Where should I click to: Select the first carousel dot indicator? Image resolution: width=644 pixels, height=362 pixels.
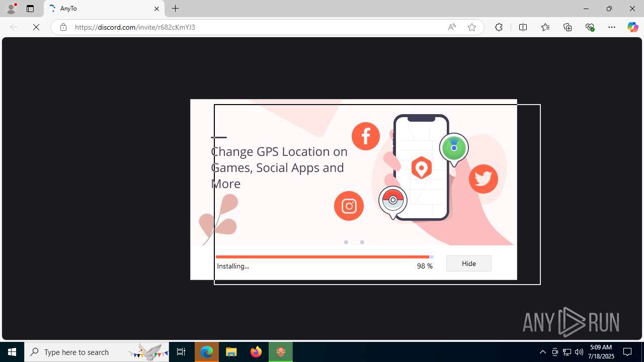346,242
